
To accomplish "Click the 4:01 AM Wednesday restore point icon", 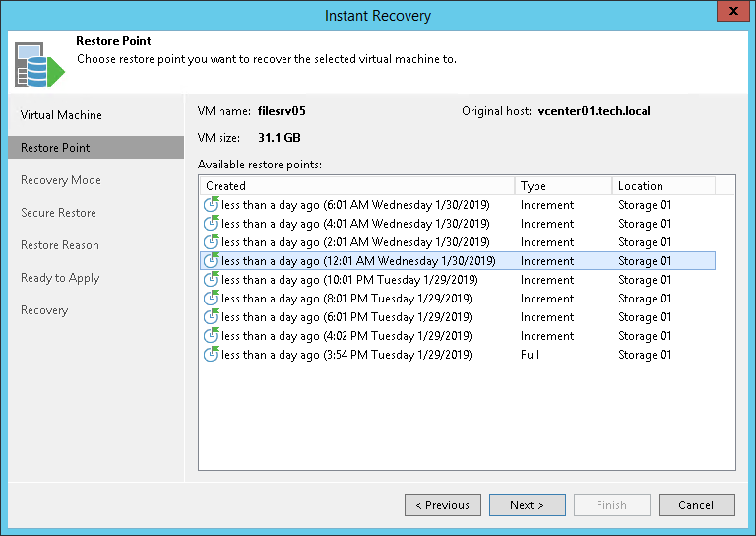I will [x=210, y=224].
